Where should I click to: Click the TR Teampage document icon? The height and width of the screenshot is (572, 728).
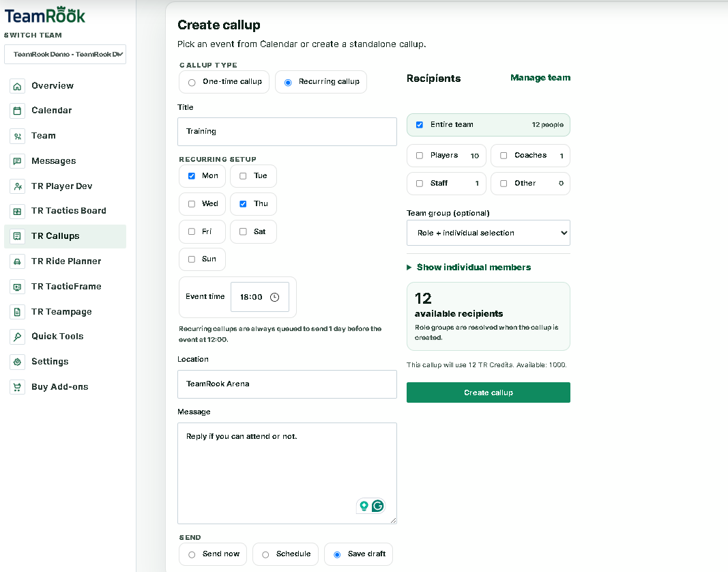pos(17,312)
